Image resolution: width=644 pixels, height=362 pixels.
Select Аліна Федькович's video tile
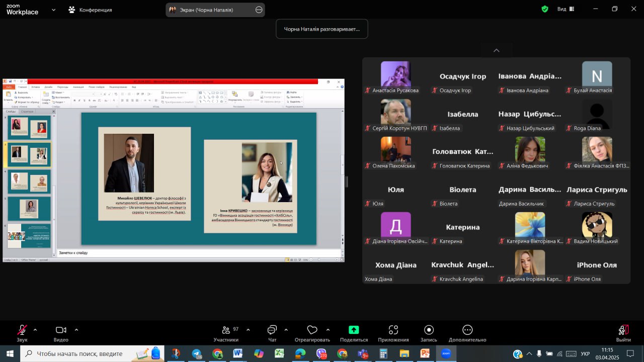pos(530,149)
